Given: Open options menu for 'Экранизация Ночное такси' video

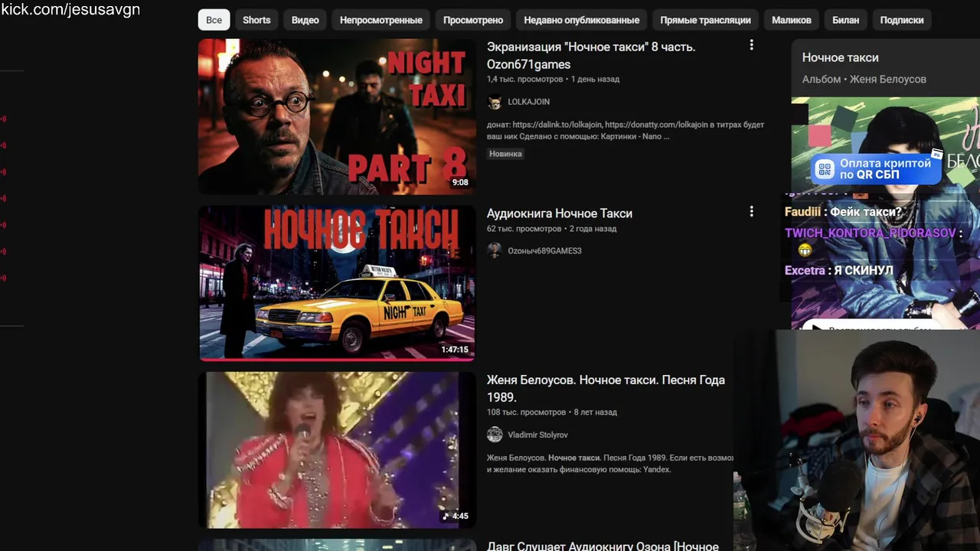Looking at the screenshot, I should click(751, 45).
